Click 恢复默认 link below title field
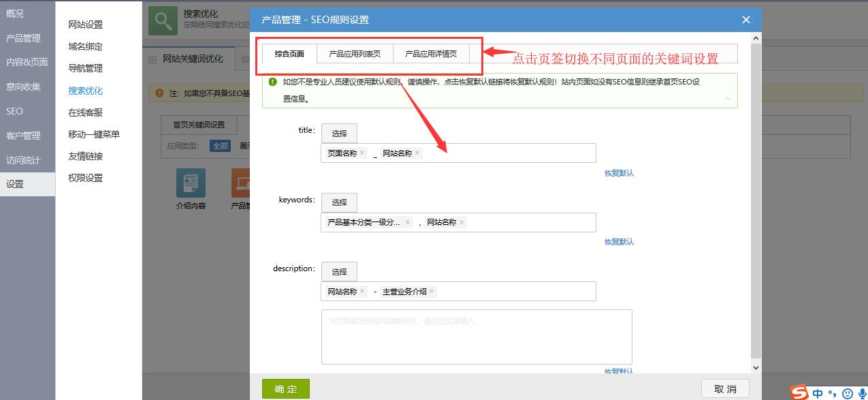Screen dimensions: 868x400 pos(619,173)
